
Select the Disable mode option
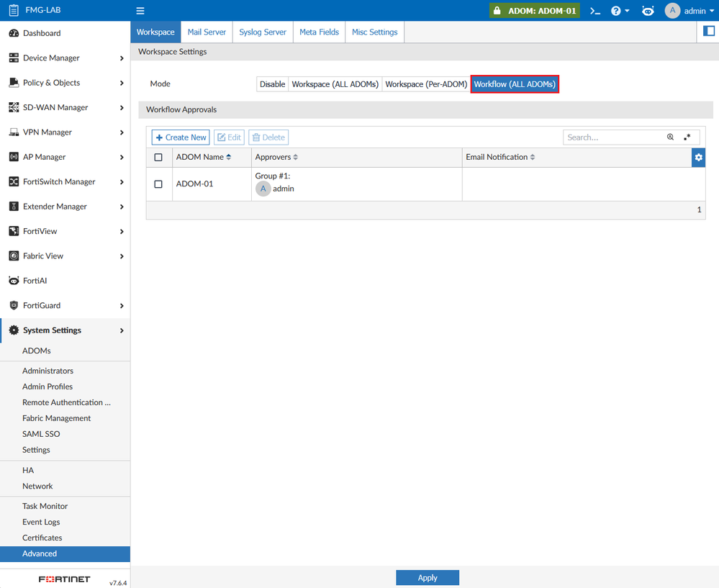pos(272,84)
